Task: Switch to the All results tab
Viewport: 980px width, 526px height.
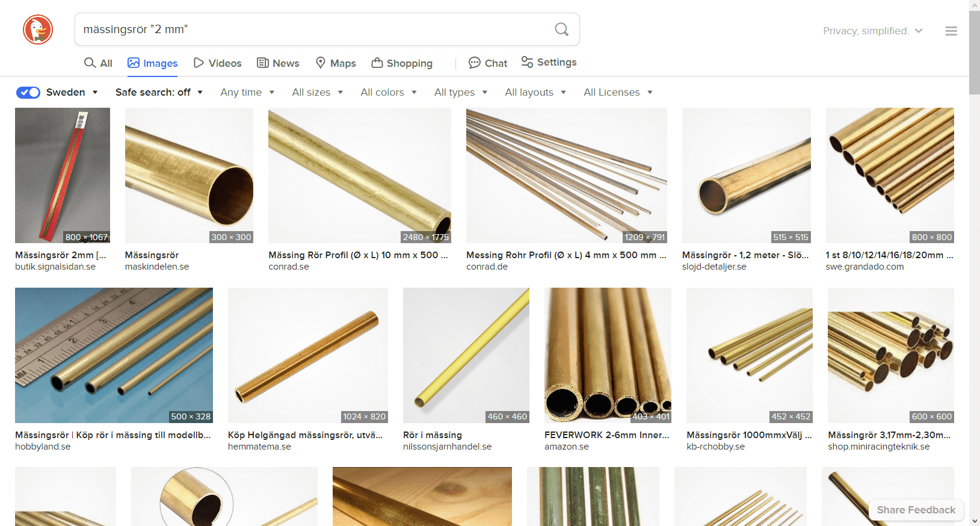Action: click(98, 63)
